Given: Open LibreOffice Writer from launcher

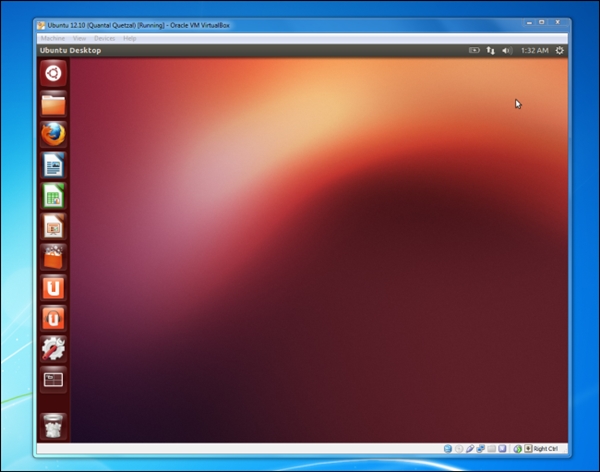Looking at the screenshot, I should (53, 165).
